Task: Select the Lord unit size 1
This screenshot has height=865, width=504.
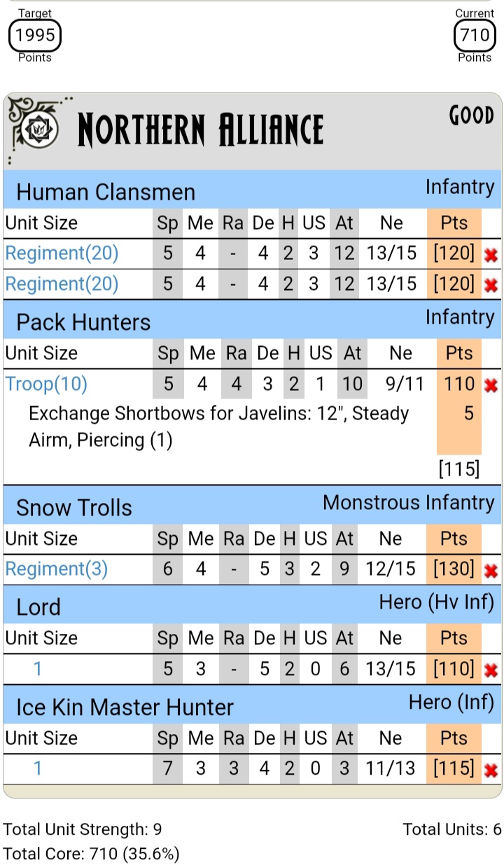Action: point(38,670)
